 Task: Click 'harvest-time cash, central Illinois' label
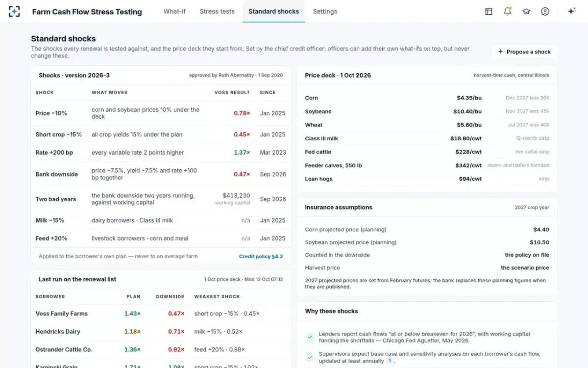511,76
